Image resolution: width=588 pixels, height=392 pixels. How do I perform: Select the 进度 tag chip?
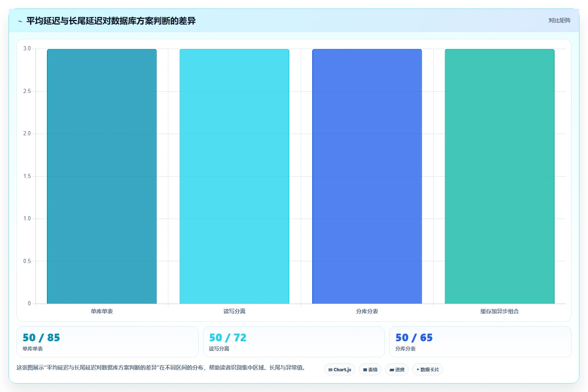(397, 370)
